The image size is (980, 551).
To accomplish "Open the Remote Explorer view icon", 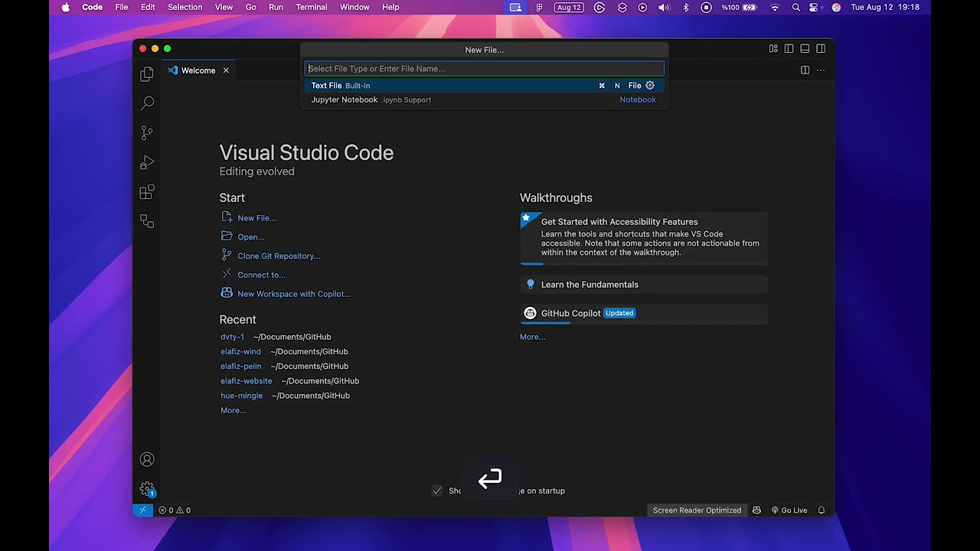I will point(147,221).
